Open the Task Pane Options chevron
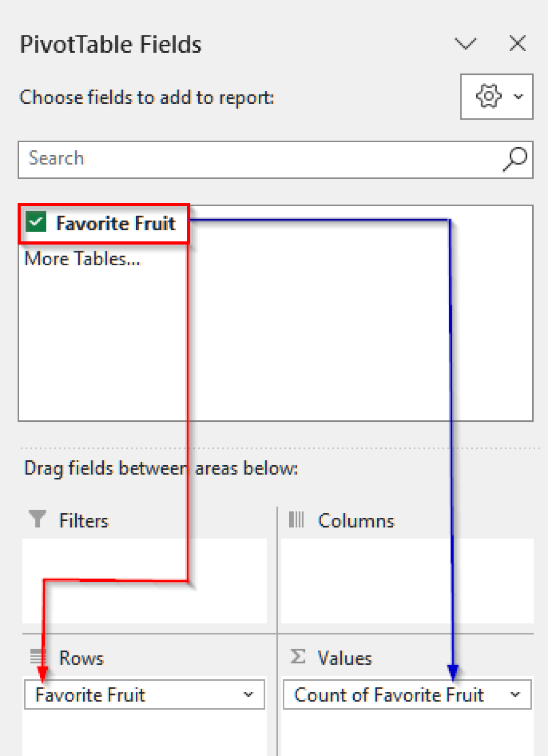This screenshot has width=548, height=756. (x=465, y=44)
